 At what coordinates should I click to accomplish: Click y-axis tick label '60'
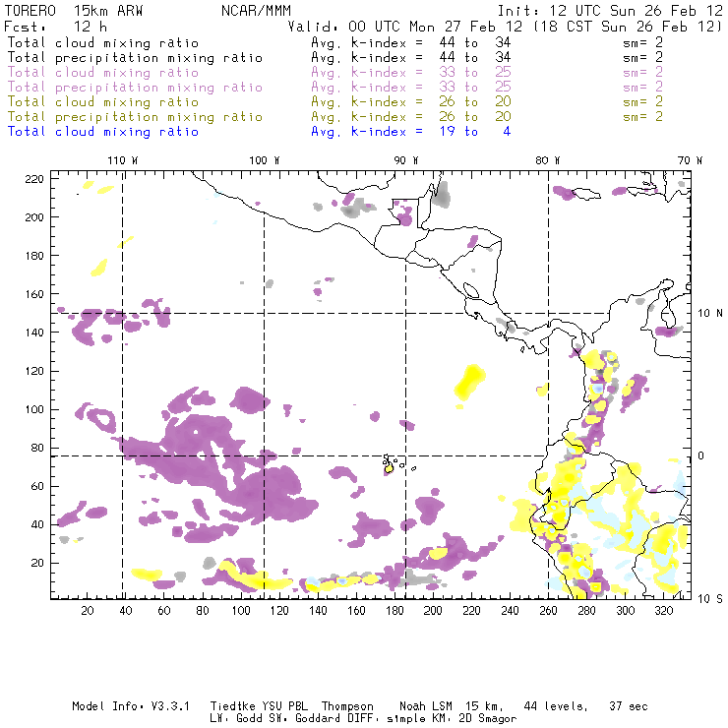tap(37, 487)
